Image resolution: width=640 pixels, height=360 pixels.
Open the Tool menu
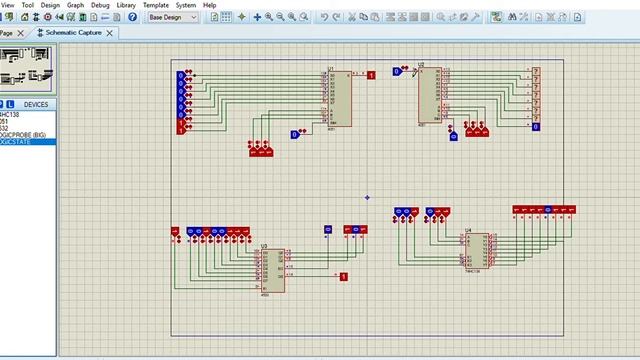(x=27, y=5)
